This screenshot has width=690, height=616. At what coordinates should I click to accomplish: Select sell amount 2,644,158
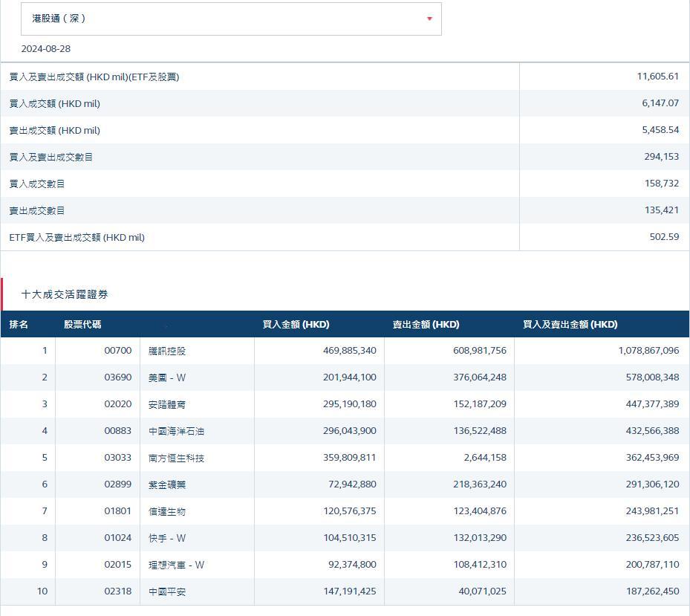click(x=485, y=458)
